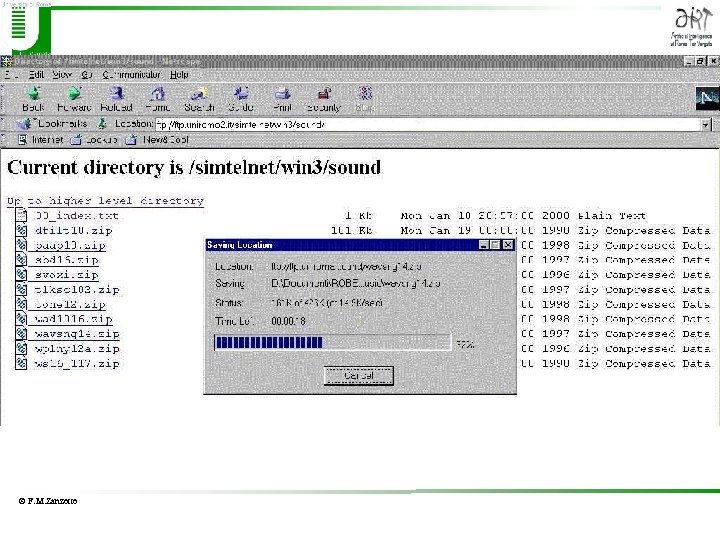Viewport: 720px width, 540px height.
Task: Click the zip icon beside wplny12a.zip
Action: click(21, 348)
